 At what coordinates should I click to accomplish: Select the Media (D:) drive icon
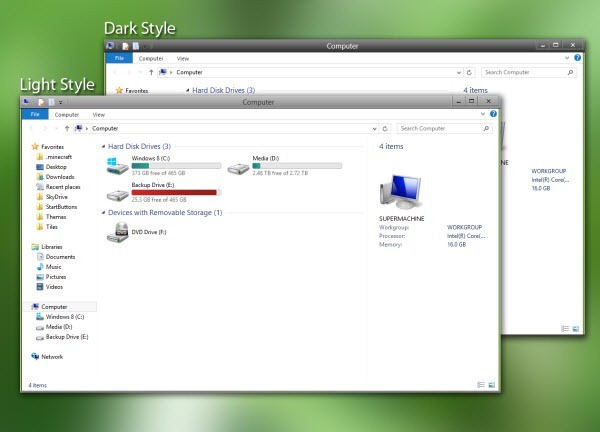point(238,168)
